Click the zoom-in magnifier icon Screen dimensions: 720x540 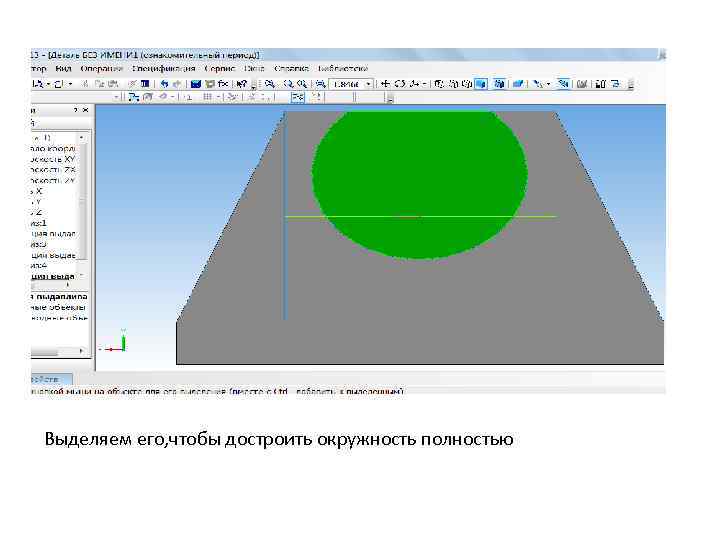tap(288, 84)
